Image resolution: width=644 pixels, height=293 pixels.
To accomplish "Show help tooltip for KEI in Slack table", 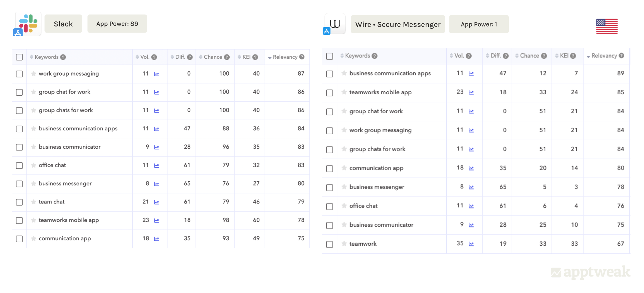I will click(255, 57).
